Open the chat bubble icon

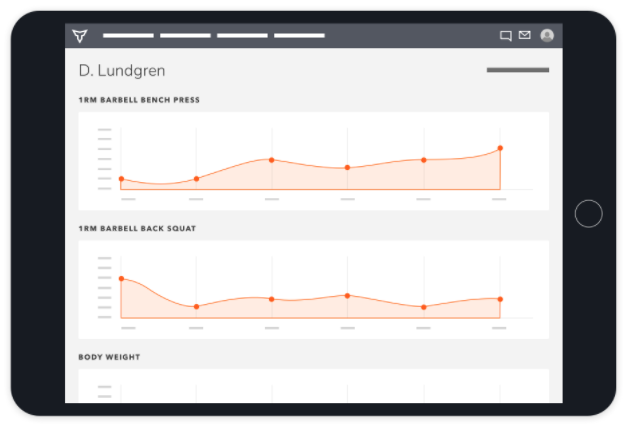(x=506, y=36)
